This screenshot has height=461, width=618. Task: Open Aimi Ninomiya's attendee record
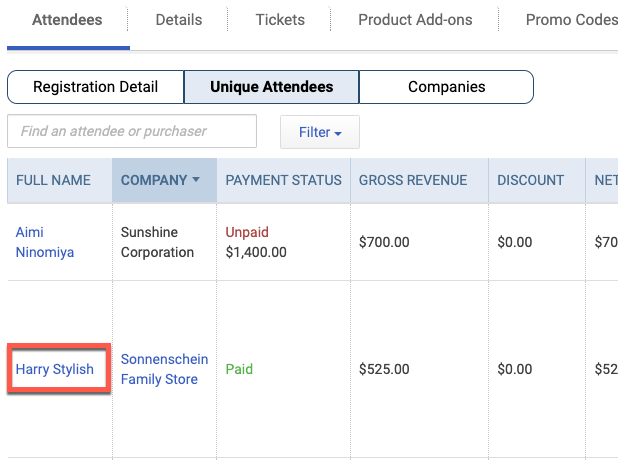click(45, 242)
